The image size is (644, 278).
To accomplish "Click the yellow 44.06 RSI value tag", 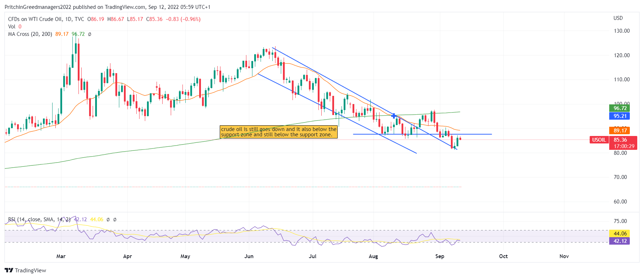I will (x=620, y=234).
